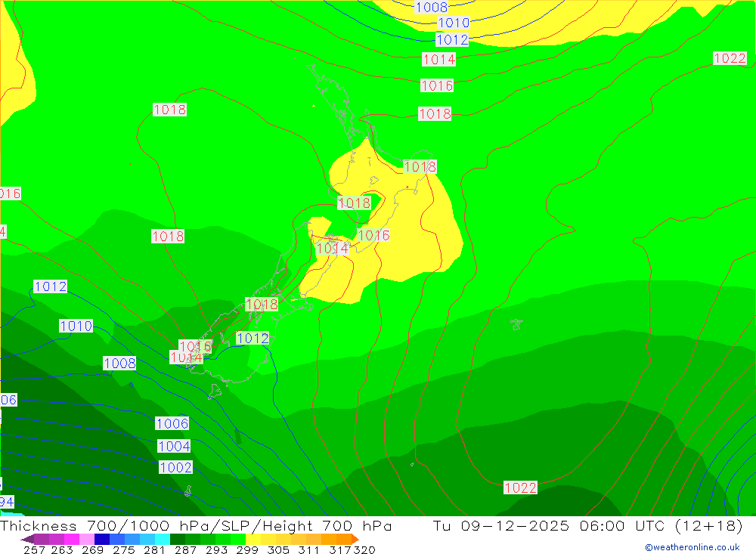
Task: Click the "1012" label on the South Island
Action: (x=253, y=338)
